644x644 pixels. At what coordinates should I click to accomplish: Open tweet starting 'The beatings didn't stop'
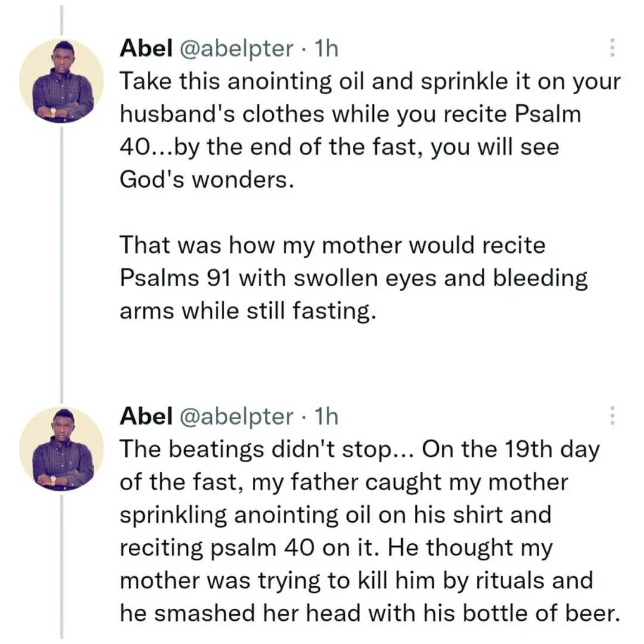click(359, 450)
